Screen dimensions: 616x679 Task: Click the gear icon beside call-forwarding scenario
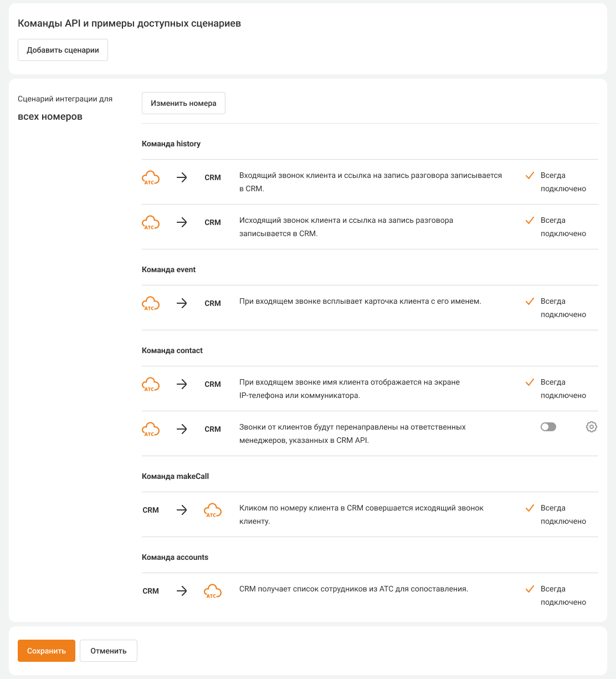[592, 427]
